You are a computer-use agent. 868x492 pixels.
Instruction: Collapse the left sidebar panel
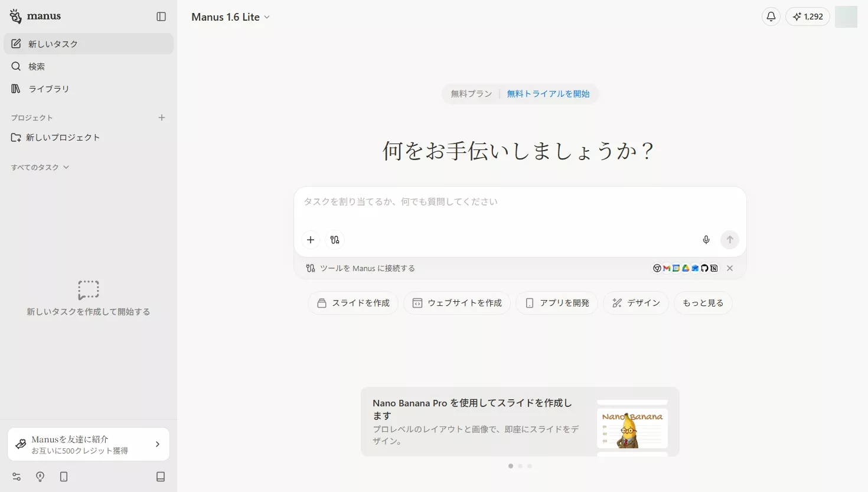tap(161, 17)
